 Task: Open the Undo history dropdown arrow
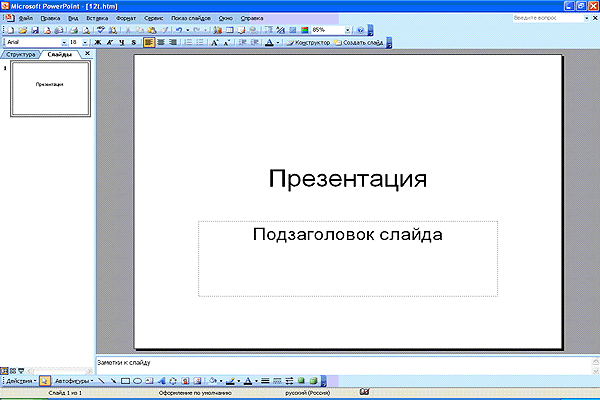tap(188, 30)
